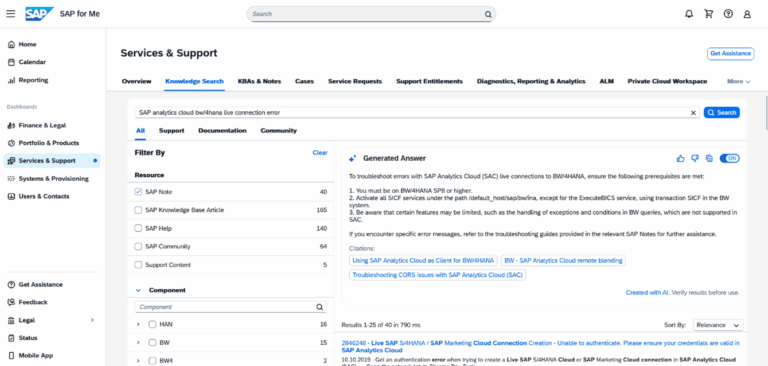Collapse the Component filter section
The image size is (768, 366).
[x=138, y=290]
